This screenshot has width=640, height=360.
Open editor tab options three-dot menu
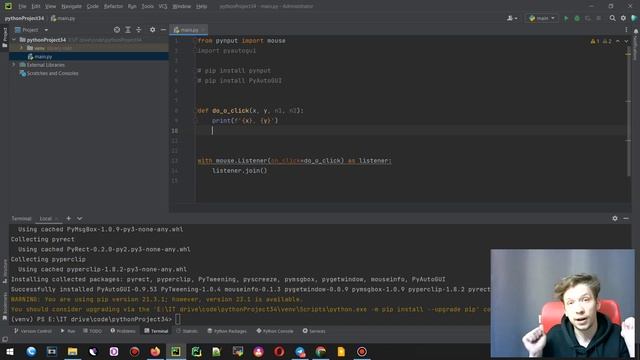point(626,30)
